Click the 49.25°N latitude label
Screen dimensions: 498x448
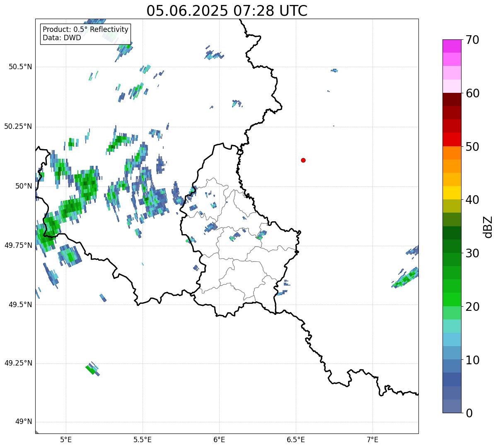pyautogui.click(x=18, y=363)
